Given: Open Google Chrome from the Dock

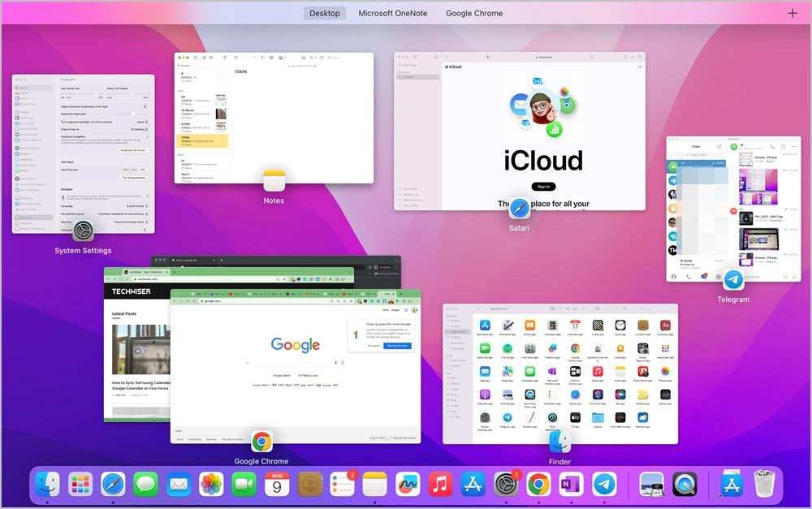Looking at the screenshot, I should point(538,485).
